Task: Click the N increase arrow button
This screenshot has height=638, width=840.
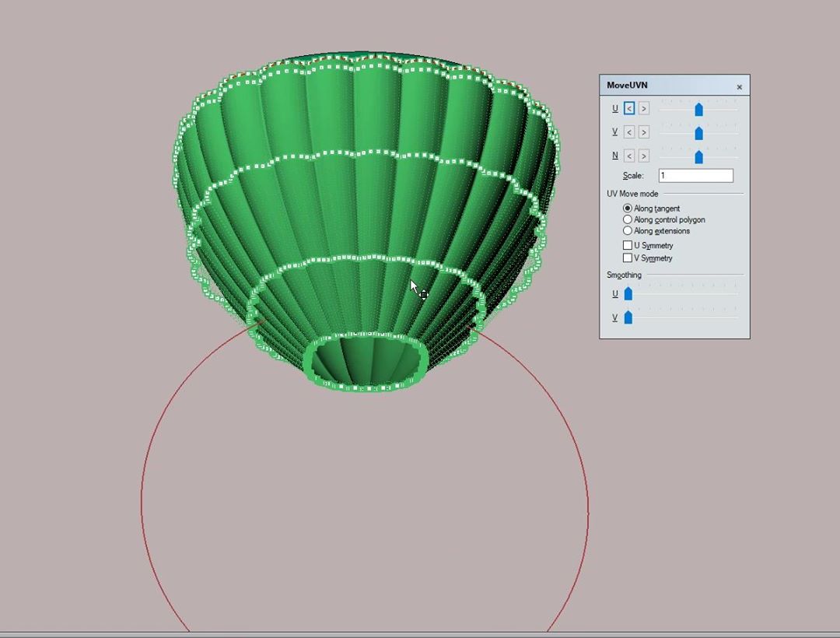Action: 644,156
